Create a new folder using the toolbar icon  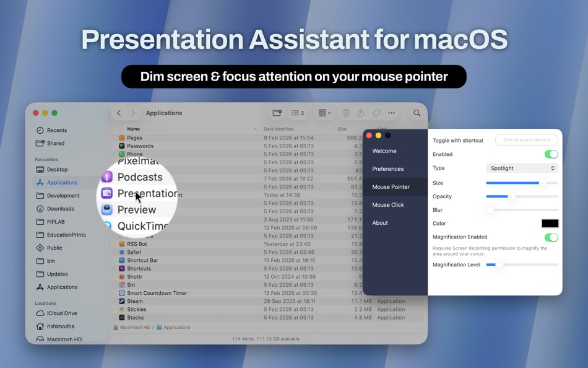point(277,113)
